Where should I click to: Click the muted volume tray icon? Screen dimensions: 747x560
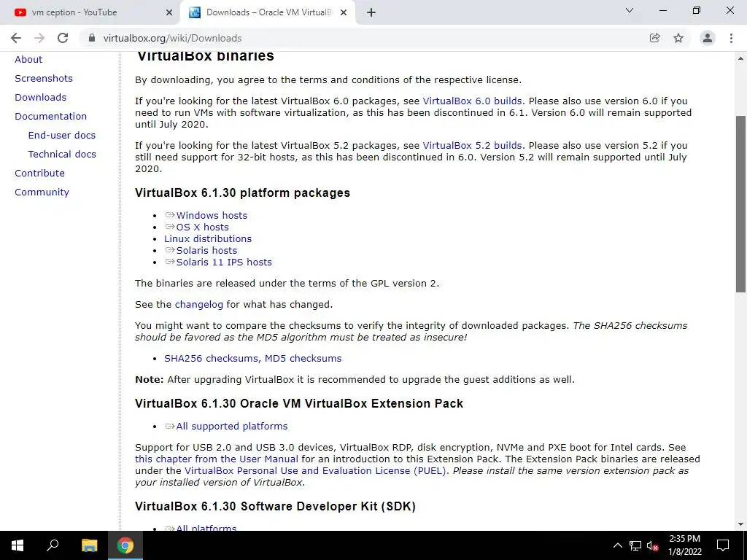(653, 545)
